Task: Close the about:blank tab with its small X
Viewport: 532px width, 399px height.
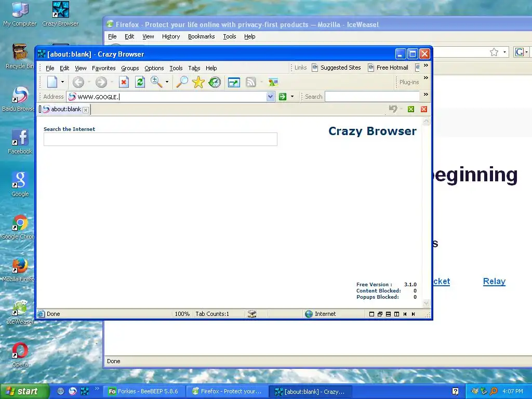Action: click(86, 110)
